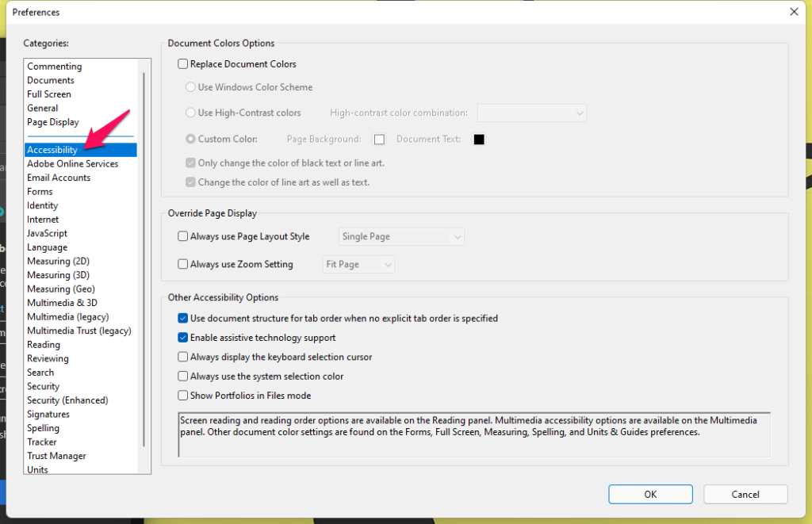Confirm preferences with the OK button
812x524 pixels.
coord(650,494)
